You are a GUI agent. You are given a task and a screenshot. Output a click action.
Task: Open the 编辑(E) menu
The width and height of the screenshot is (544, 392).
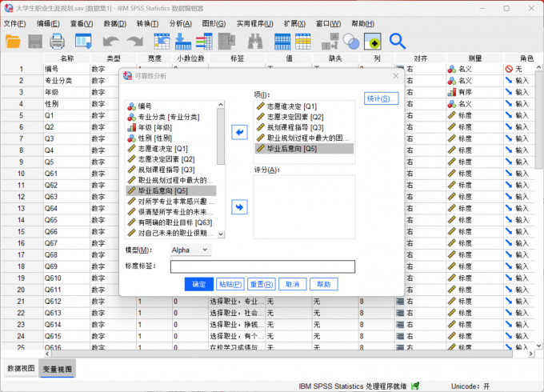point(48,23)
